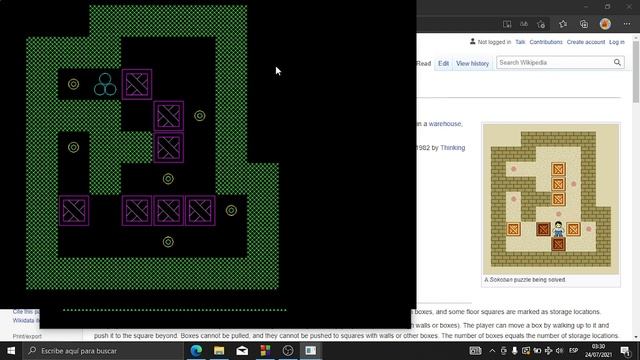Open the touch keyboard tray icon
Image resolution: width=640 pixels, height=360 pixels.
(475, 351)
